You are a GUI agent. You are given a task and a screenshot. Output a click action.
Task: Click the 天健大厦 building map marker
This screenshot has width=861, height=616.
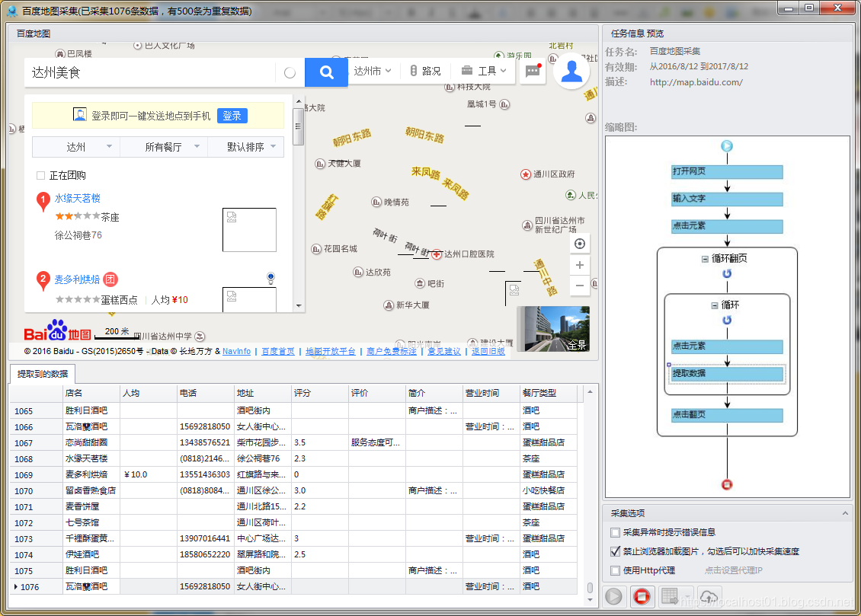point(320,164)
